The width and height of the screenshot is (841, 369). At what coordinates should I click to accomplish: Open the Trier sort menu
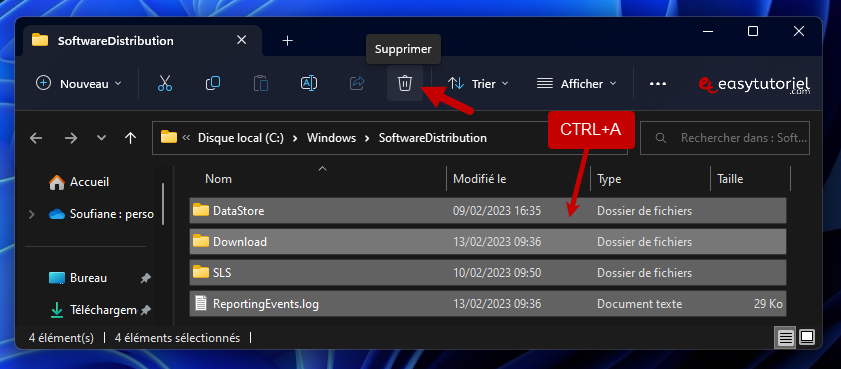[x=478, y=83]
